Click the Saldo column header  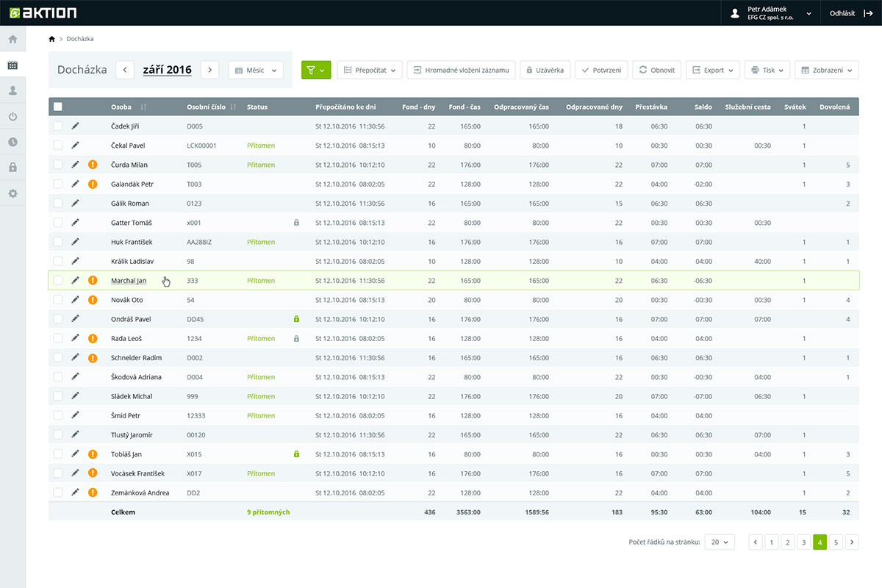coord(703,107)
